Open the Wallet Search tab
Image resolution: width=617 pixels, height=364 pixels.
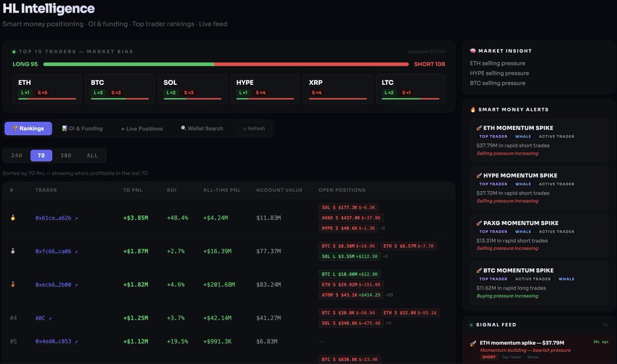pos(202,129)
